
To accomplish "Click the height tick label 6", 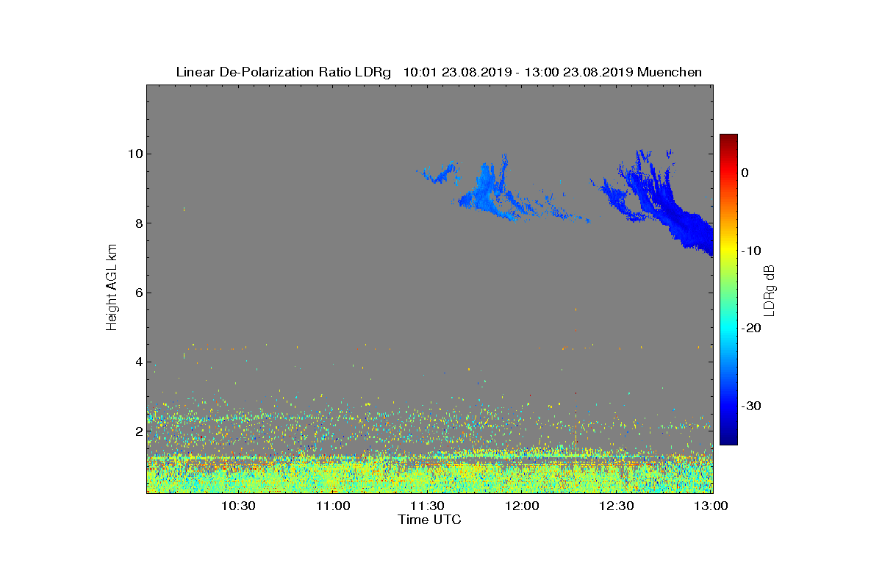I will [x=137, y=293].
